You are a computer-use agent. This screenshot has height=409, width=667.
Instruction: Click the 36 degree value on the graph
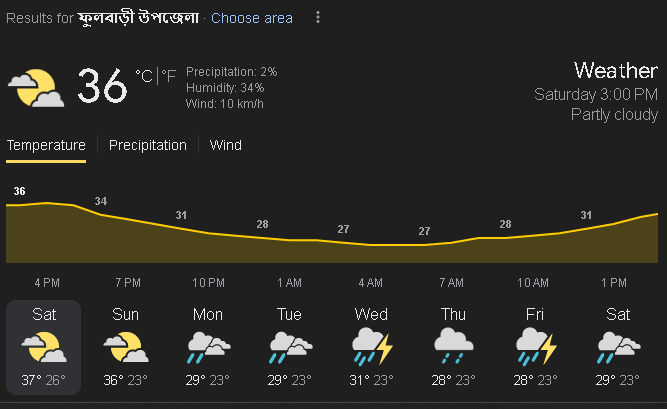pos(20,191)
